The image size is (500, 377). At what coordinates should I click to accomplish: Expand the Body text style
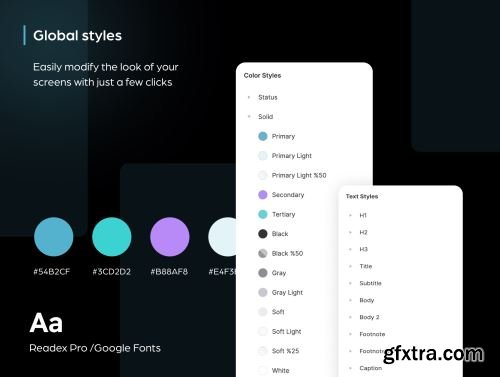[x=350, y=300]
